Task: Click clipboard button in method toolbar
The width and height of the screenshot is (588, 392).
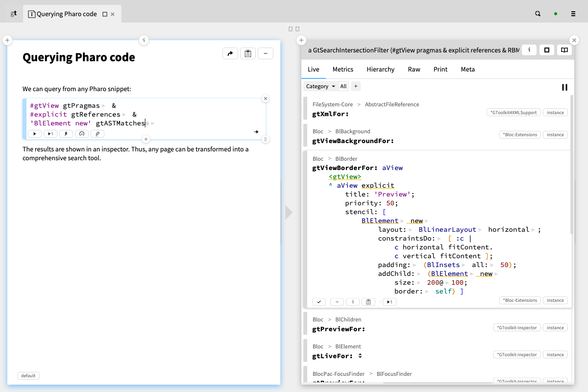Action: point(368,302)
